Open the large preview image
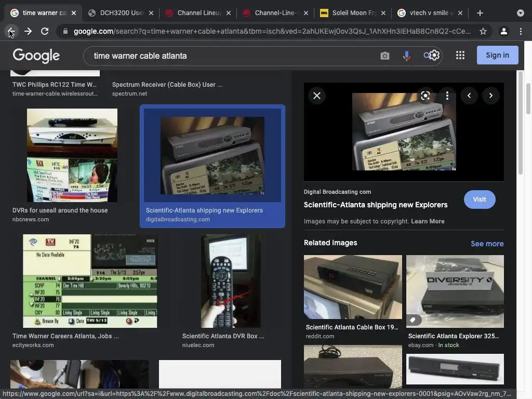Image resolution: width=532 pixels, height=399 pixels. (x=404, y=131)
